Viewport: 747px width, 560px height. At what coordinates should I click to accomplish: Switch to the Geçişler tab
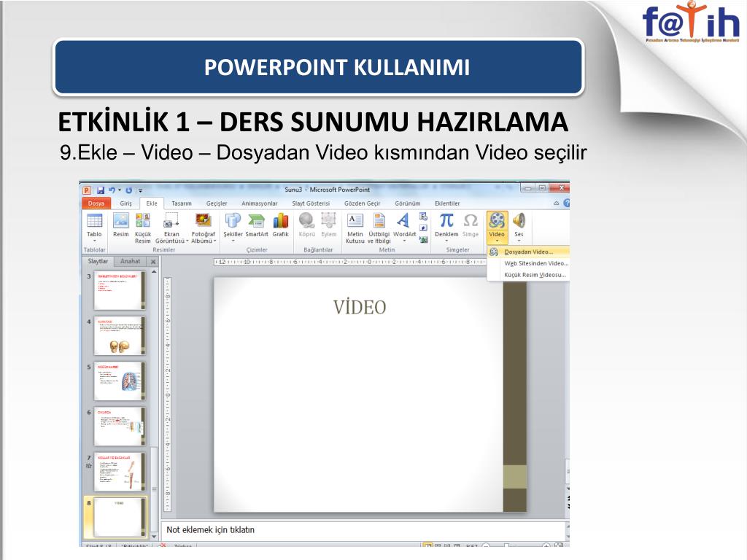click(217, 203)
